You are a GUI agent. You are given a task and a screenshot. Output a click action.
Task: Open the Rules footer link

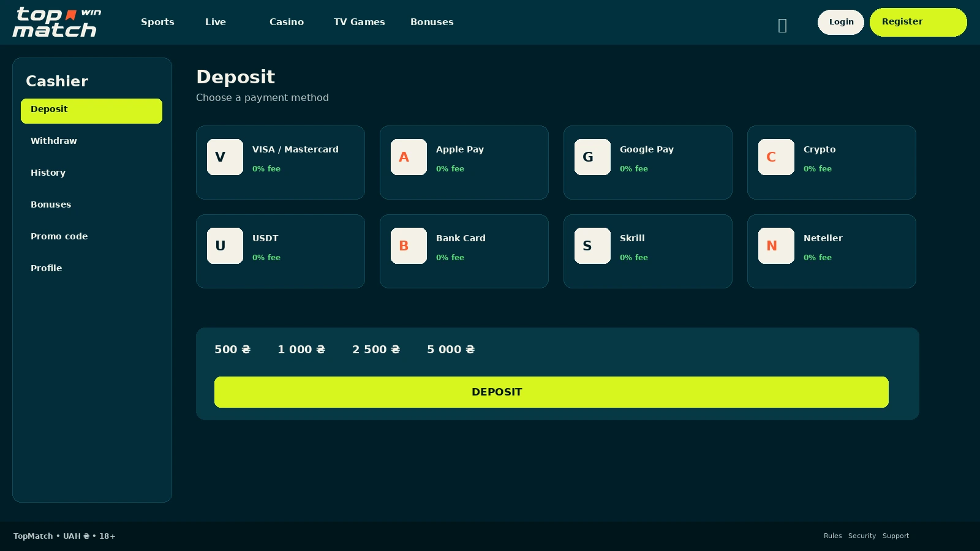(833, 536)
